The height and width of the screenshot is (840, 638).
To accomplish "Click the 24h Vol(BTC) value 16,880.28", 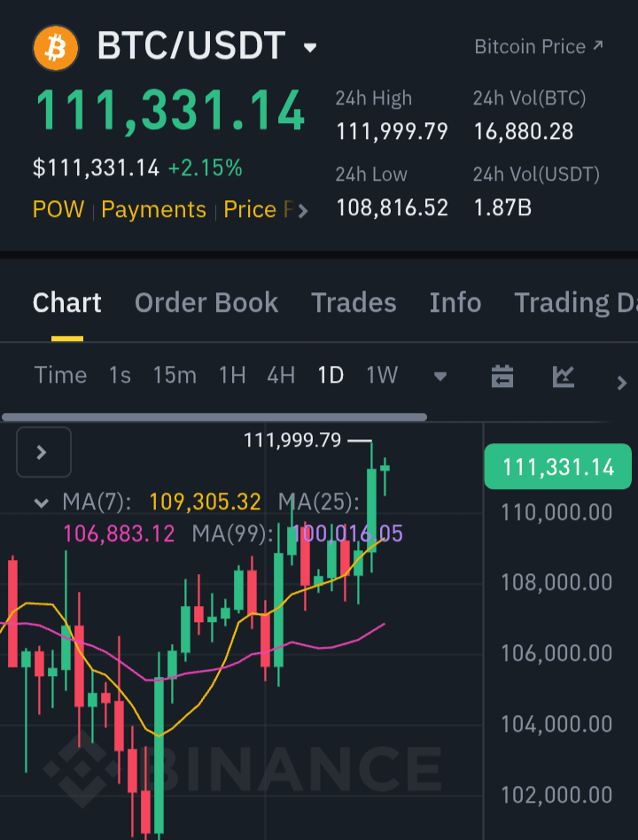I will click(x=524, y=132).
